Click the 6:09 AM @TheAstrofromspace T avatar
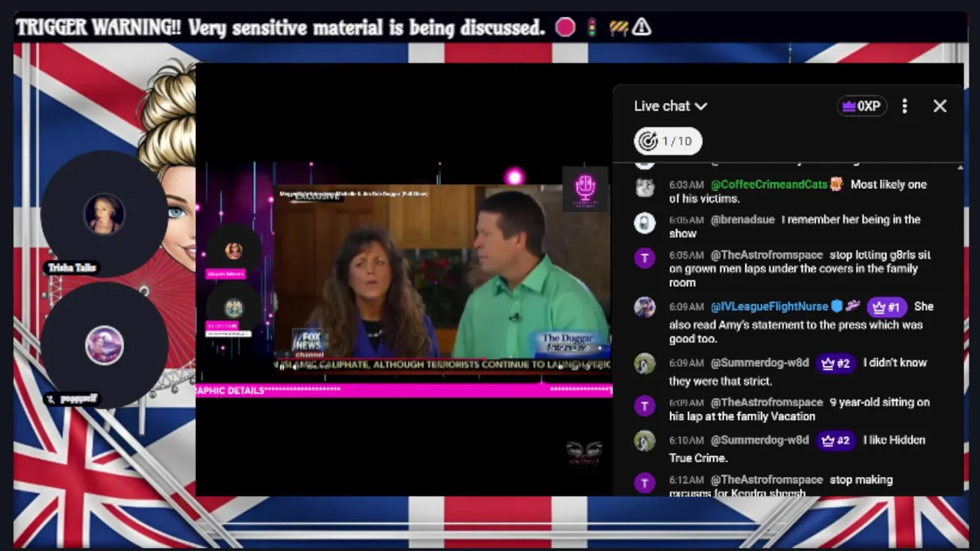This screenshot has height=551, width=980. pyautogui.click(x=645, y=406)
